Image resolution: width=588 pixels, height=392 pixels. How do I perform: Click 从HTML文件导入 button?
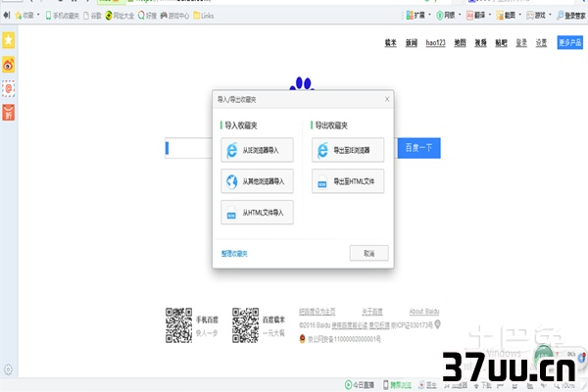click(x=257, y=213)
